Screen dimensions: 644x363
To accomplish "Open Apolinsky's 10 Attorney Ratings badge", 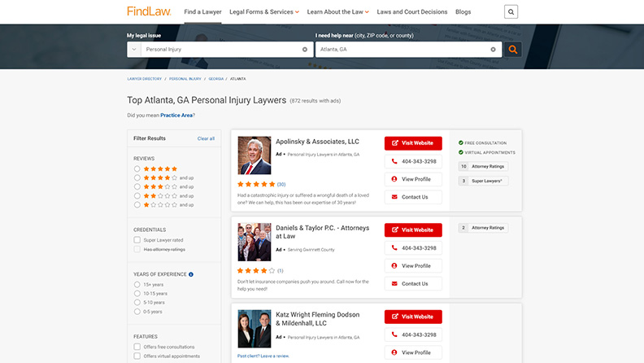I will (483, 167).
